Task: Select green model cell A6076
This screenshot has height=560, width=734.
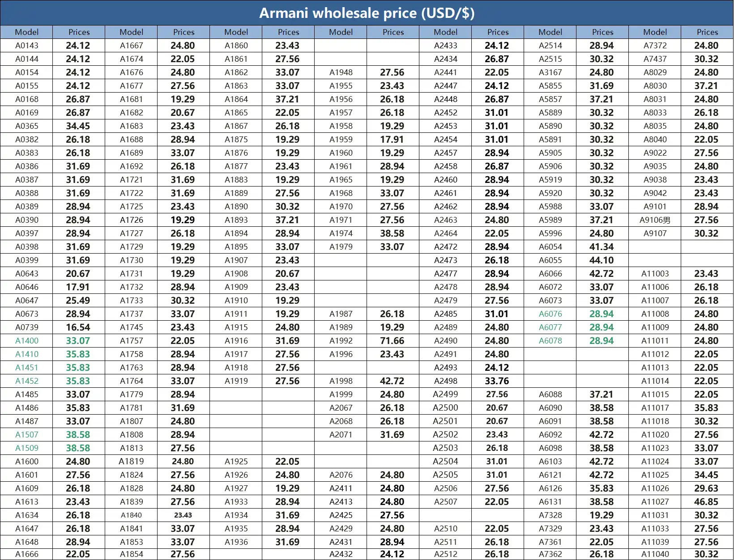Action: click(550, 314)
